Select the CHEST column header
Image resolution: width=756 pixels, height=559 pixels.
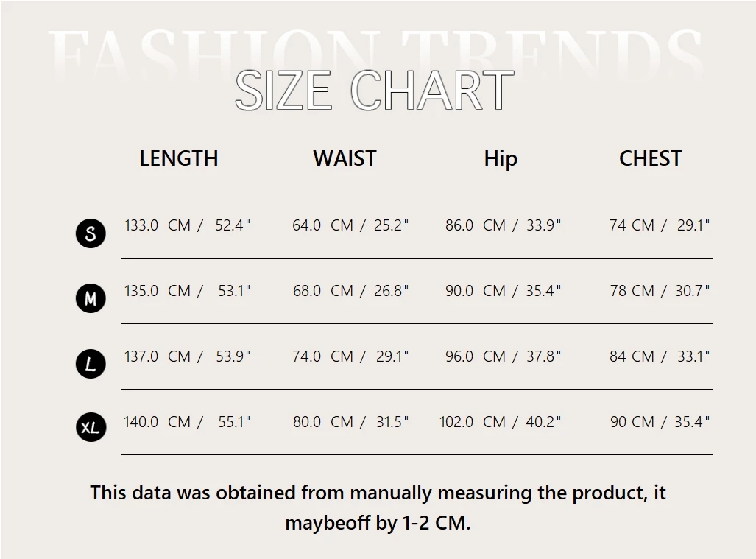point(650,158)
